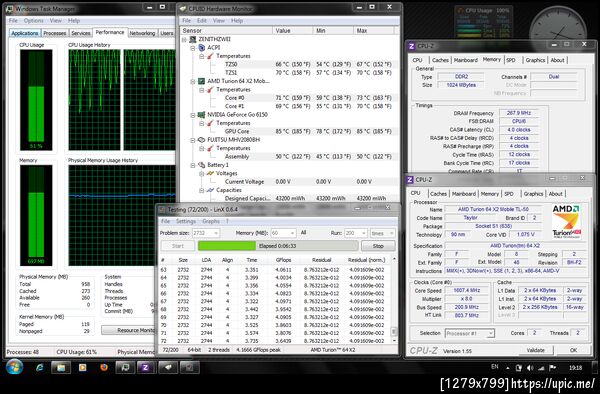
Task: Open the Settings menu in LinX
Action: [x=186, y=221]
